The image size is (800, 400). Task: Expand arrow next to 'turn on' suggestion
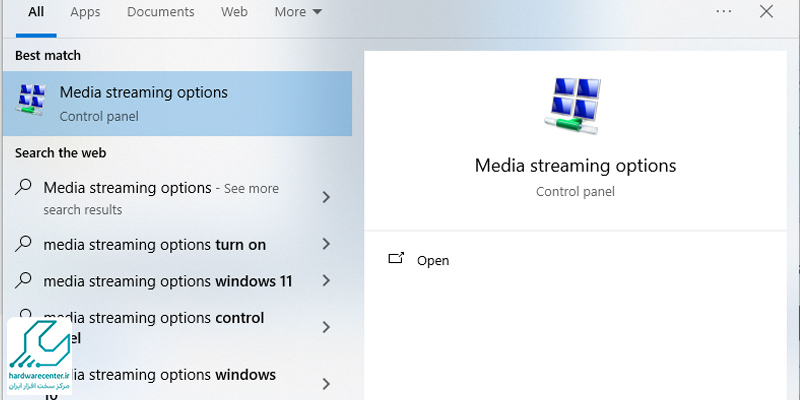pos(327,244)
